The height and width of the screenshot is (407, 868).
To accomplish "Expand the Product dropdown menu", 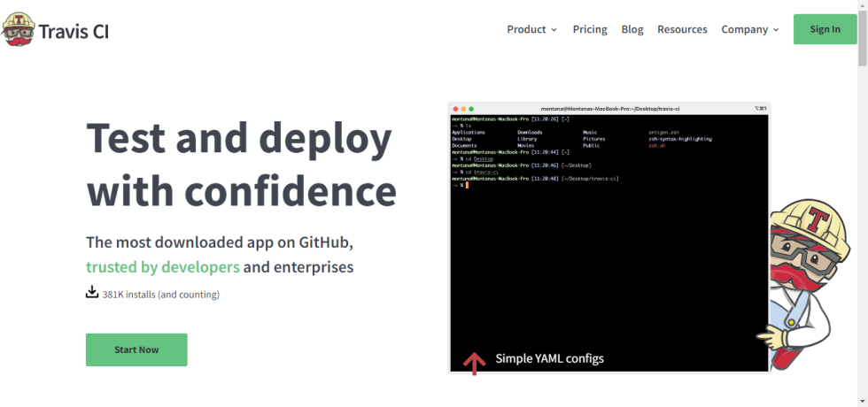I will [x=531, y=29].
